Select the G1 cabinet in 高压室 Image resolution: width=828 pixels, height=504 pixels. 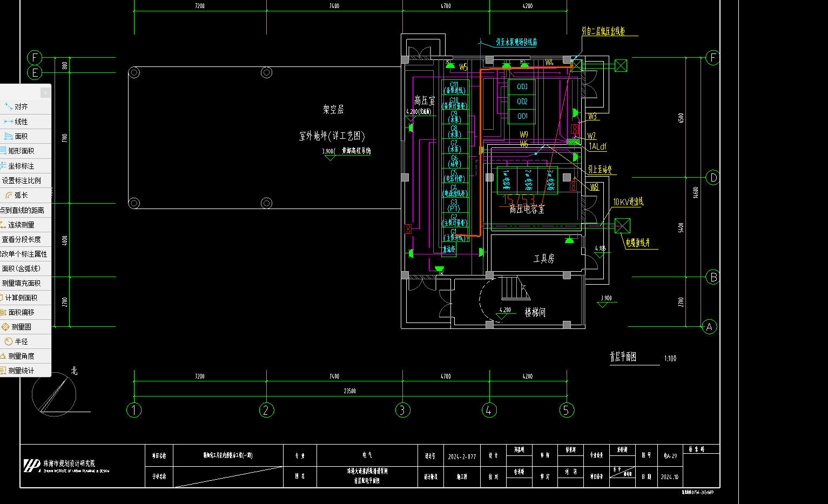[x=454, y=234]
